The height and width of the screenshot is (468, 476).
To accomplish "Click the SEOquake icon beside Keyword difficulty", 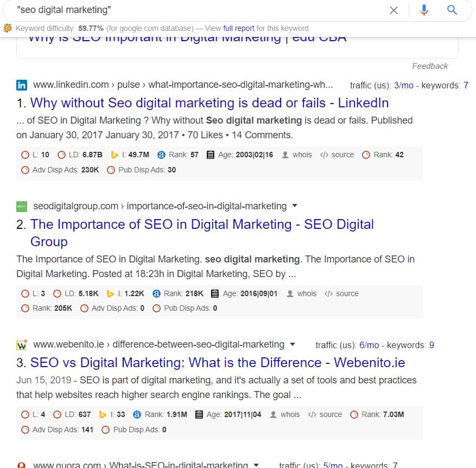I will 7,28.
